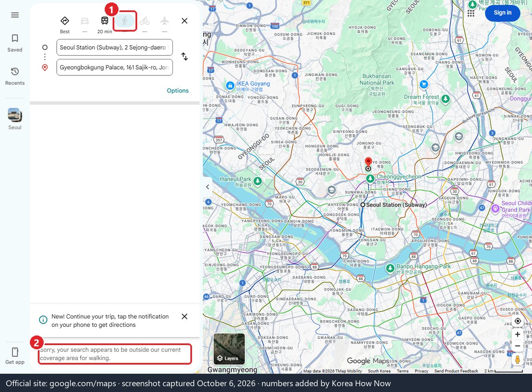532x392 pixels.
Task: Open the Seoul recent thumbnail
Action: [15, 115]
